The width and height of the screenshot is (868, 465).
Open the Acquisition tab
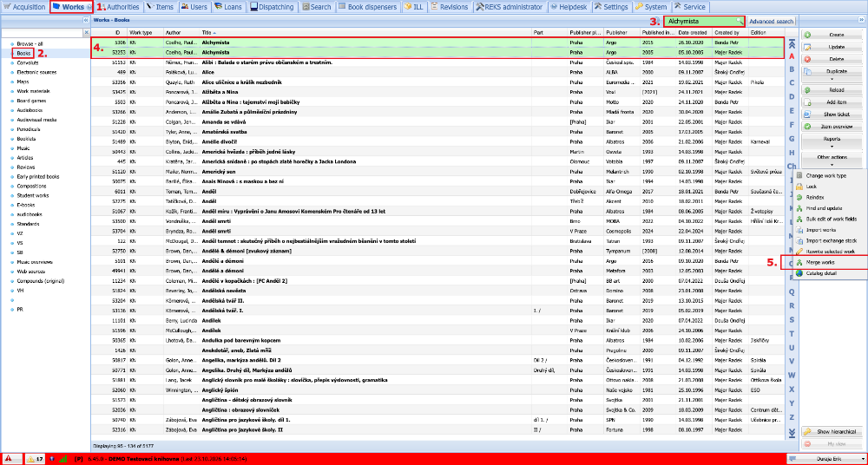click(23, 7)
